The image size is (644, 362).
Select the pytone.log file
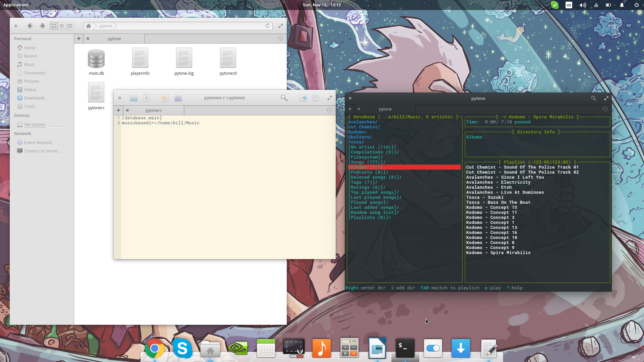184,62
